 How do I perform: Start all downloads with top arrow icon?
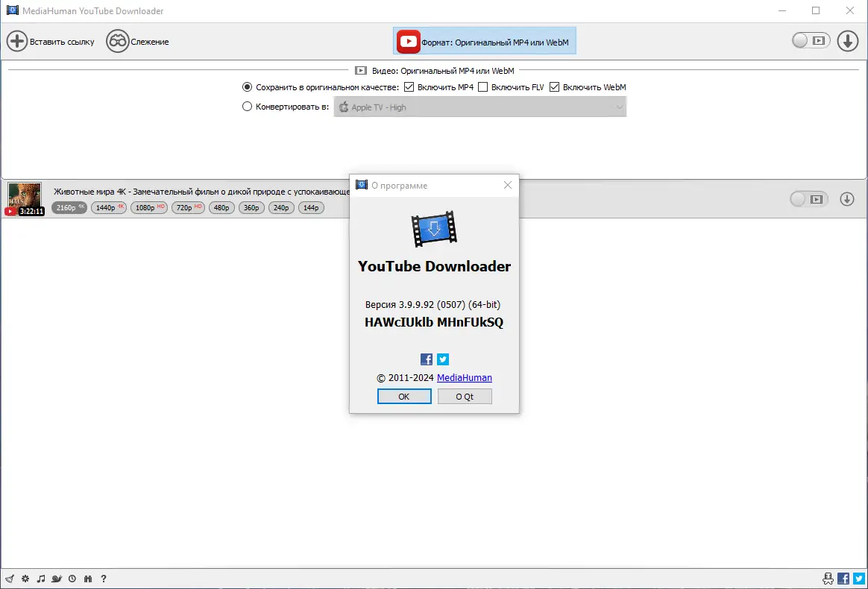(x=848, y=41)
